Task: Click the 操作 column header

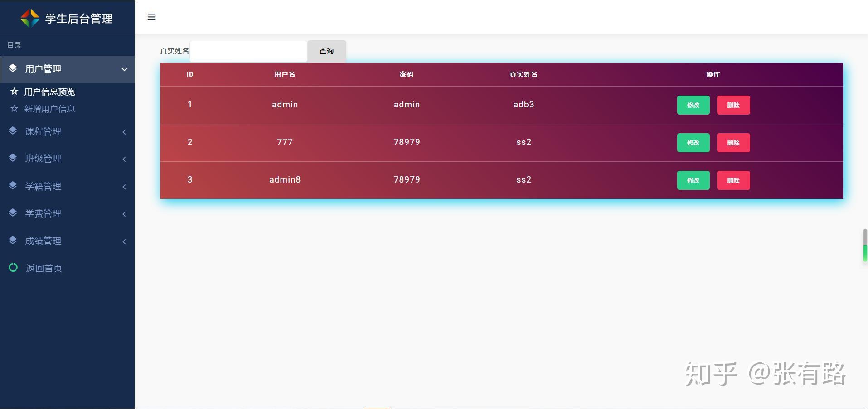Action: pyautogui.click(x=713, y=74)
